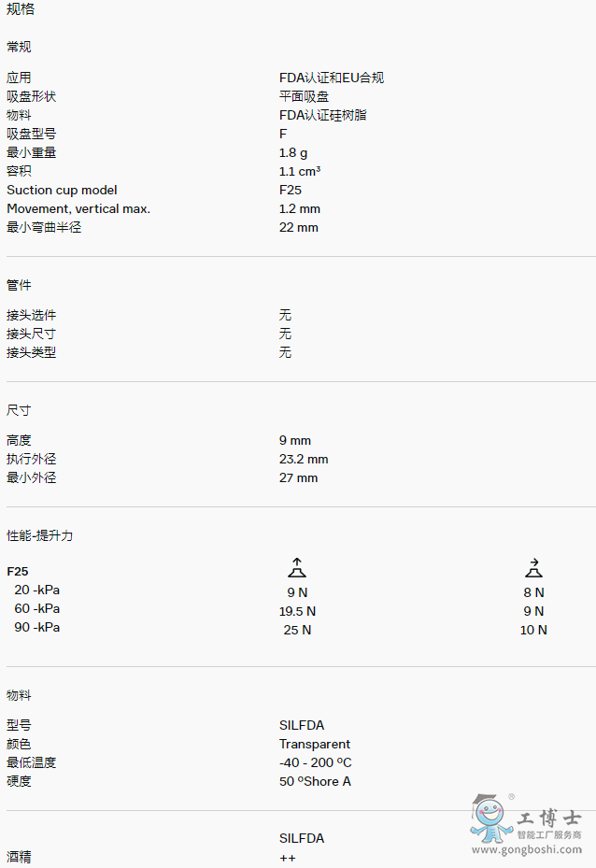Select the 管件 section heading
596x868 pixels.
pos(19,285)
